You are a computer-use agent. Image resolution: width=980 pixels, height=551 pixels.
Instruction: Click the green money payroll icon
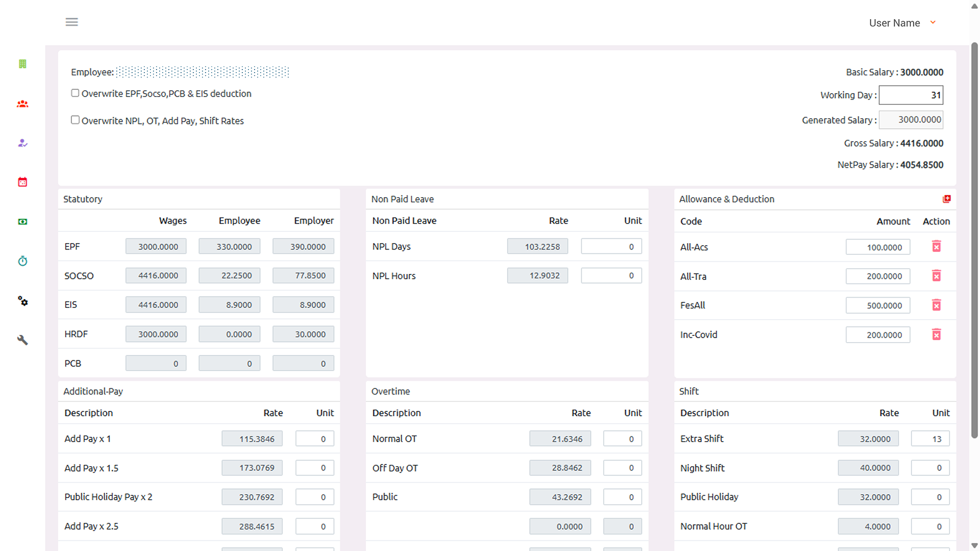[23, 222]
